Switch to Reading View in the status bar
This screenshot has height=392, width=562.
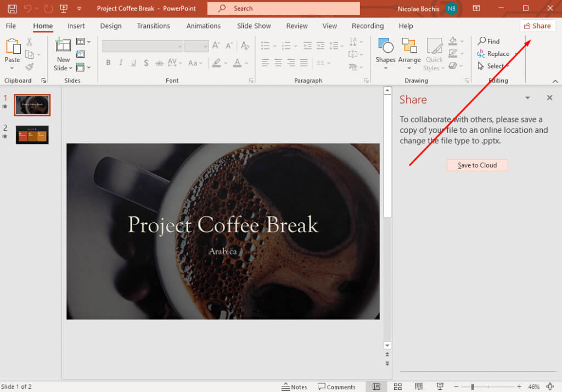pyautogui.click(x=419, y=387)
